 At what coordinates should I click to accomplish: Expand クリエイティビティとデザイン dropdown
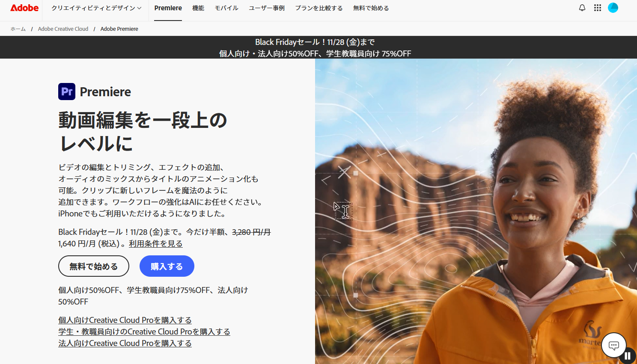pos(96,8)
